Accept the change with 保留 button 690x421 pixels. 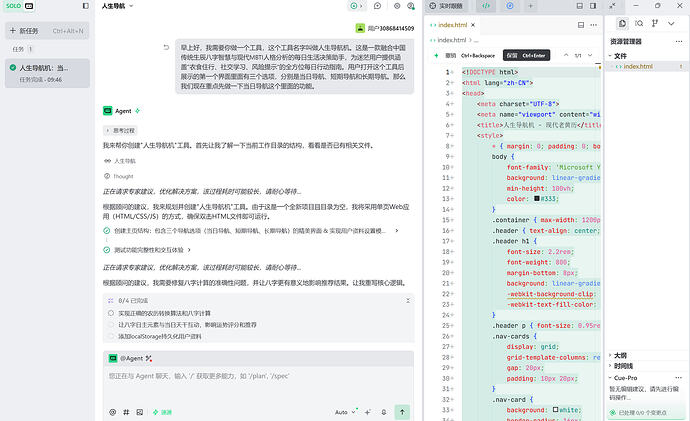[x=526, y=55]
